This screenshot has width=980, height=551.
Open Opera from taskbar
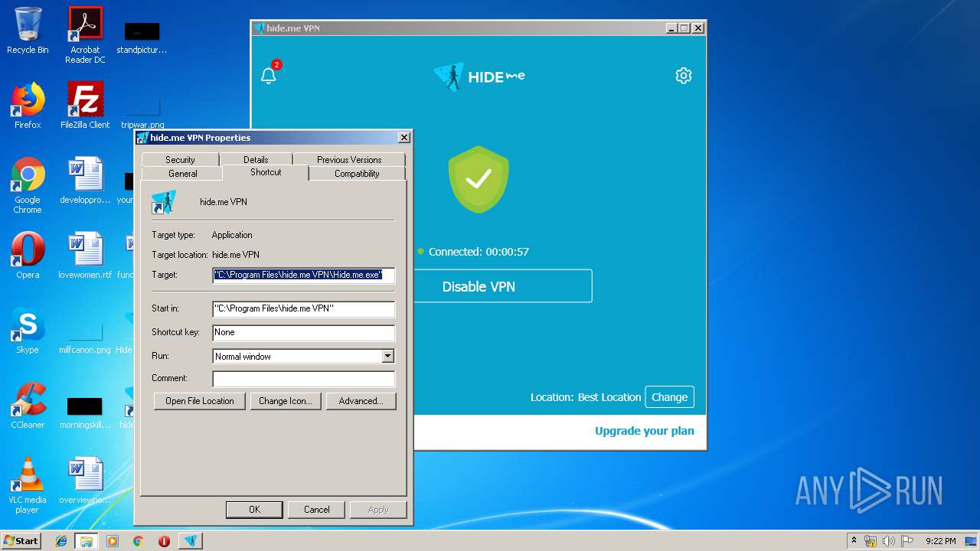tap(164, 541)
